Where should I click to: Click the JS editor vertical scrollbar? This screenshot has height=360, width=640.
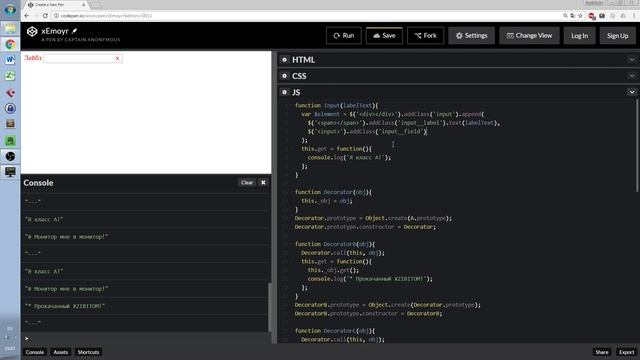[637, 145]
